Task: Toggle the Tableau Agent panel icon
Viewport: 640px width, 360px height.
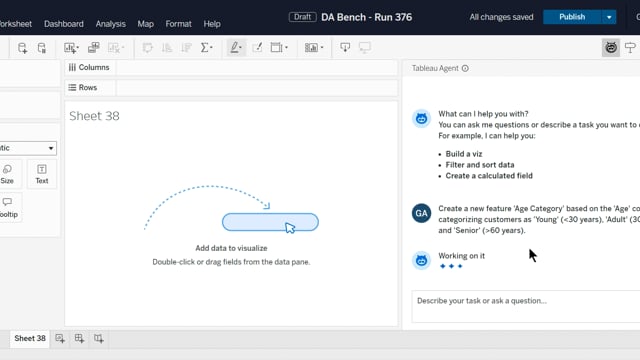Action: click(611, 48)
